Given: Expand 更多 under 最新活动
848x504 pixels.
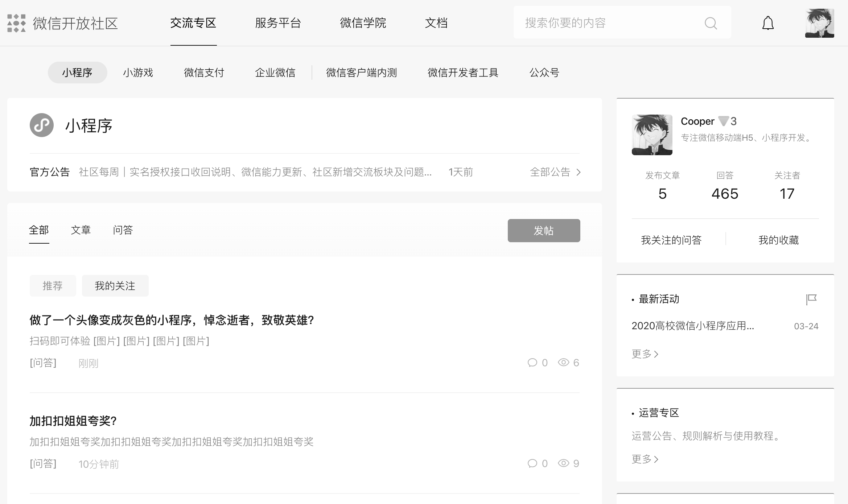Looking at the screenshot, I should tap(645, 354).
